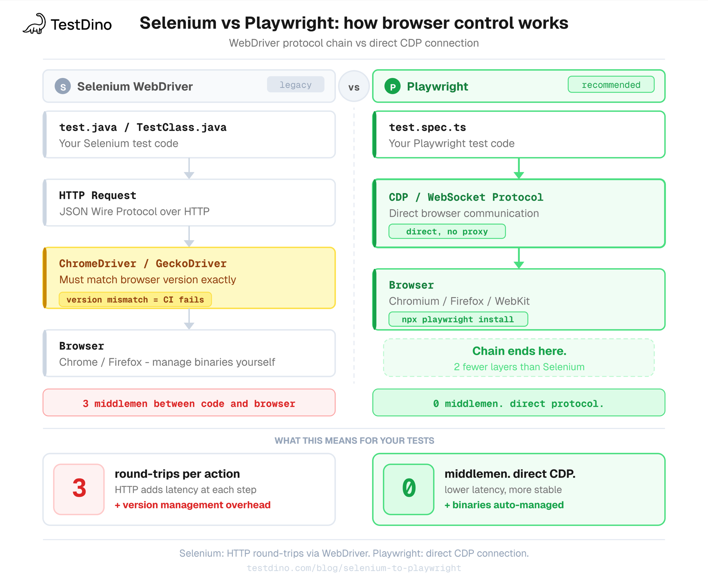Click the "legacy" badge on Selenium header
Image resolution: width=708 pixels, height=588 pixels.
pyautogui.click(x=295, y=85)
